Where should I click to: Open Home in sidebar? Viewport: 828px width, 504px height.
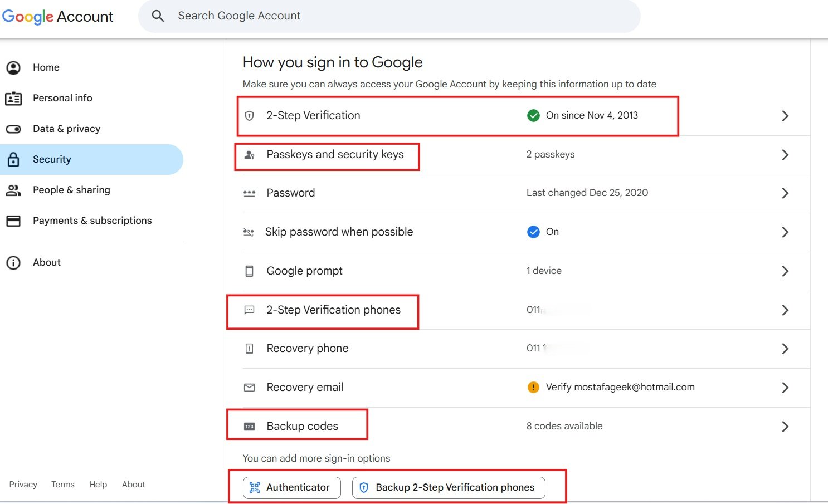pyautogui.click(x=92, y=67)
